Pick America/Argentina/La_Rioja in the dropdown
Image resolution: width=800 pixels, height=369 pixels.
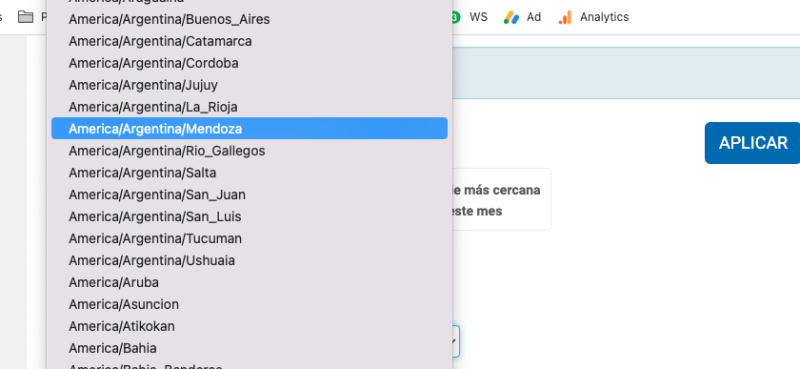(249, 107)
